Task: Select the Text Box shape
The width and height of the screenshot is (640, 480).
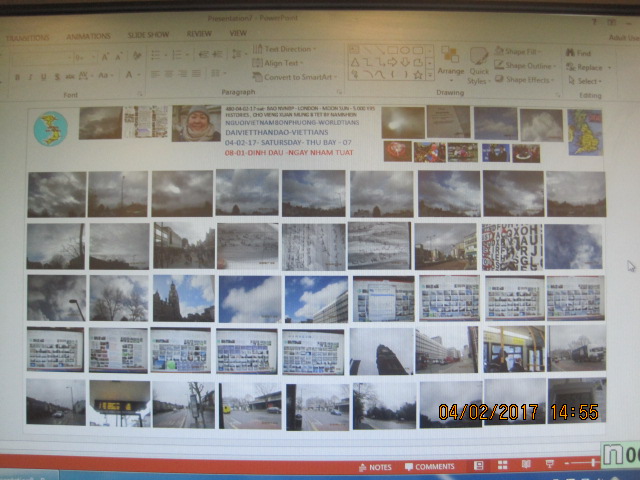Action: tap(354, 50)
